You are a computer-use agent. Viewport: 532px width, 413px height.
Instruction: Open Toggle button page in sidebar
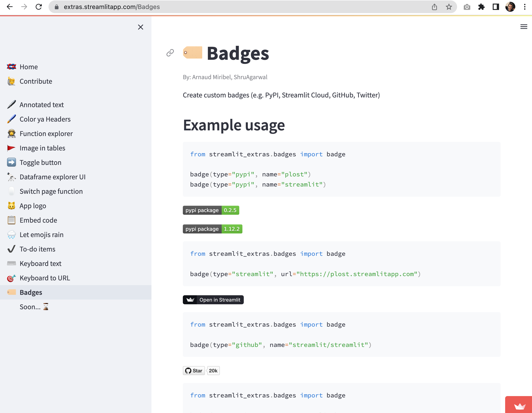(x=40, y=162)
